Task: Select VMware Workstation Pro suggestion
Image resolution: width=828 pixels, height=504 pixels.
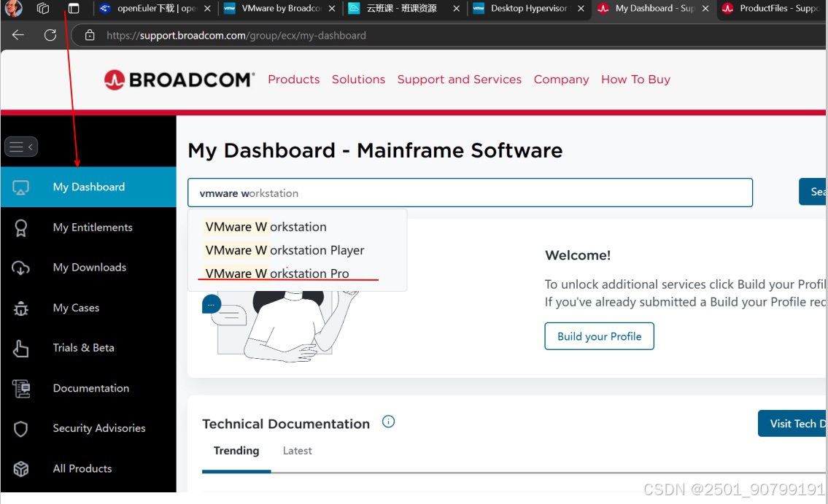Action: tap(277, 274)
